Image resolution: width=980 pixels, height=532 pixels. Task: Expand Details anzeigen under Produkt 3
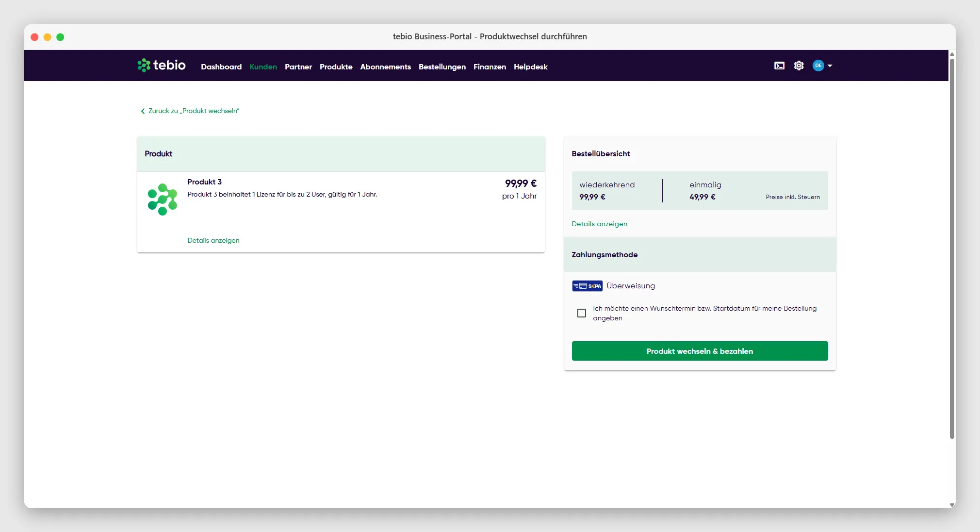(213, 240)
